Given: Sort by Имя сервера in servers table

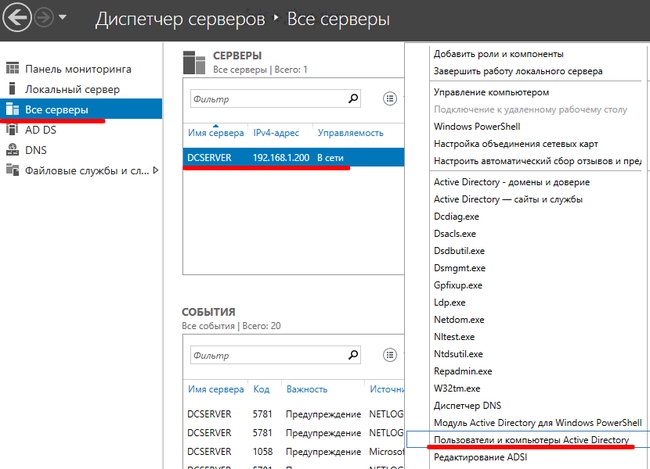Looking at the screenshot, I should pyautogui.click(x=216, y=133).
